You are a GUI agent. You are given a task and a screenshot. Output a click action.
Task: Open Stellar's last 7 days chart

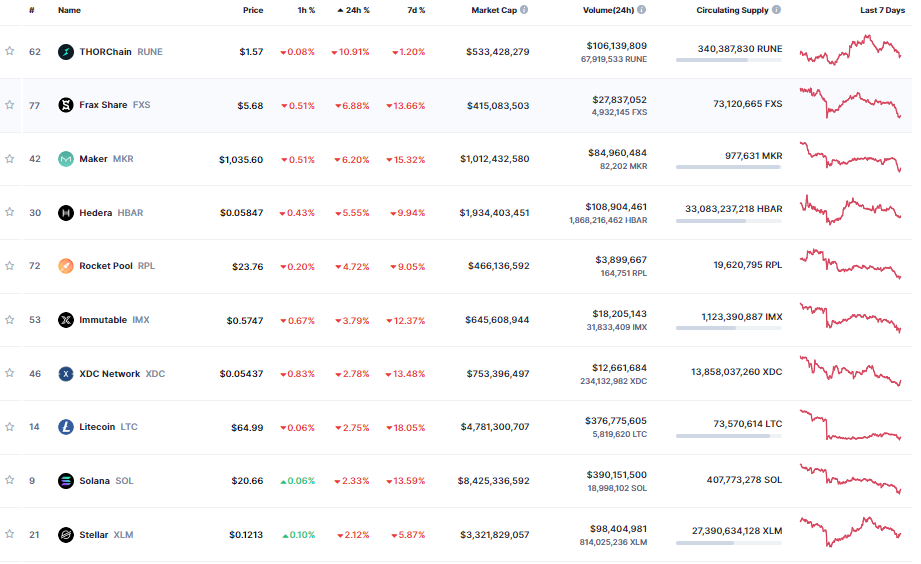click(x=850, y=532)
